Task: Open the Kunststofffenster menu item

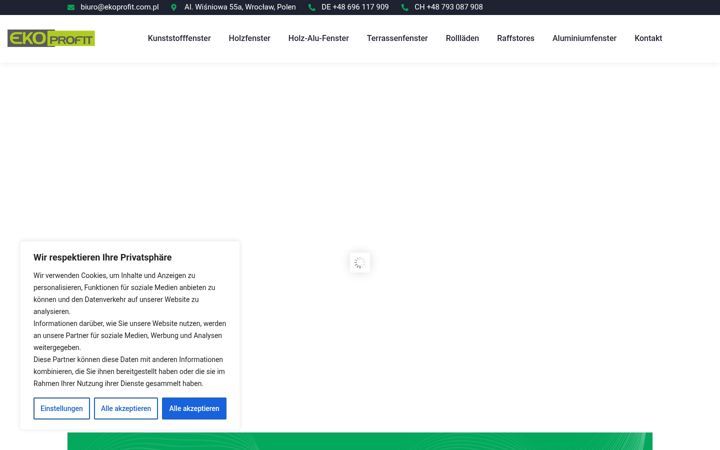Action: (179, 38)
